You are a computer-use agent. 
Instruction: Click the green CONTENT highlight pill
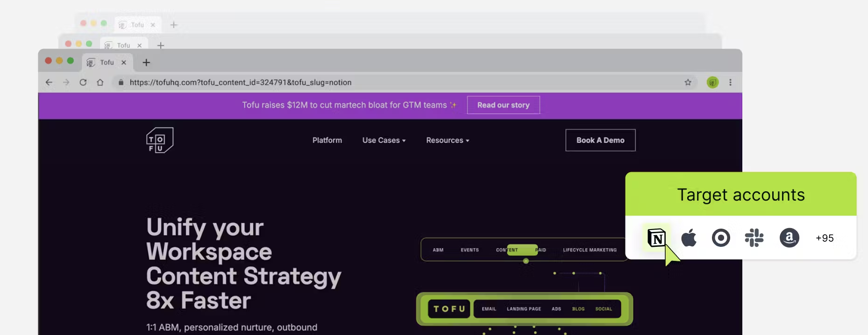point(522,250)
